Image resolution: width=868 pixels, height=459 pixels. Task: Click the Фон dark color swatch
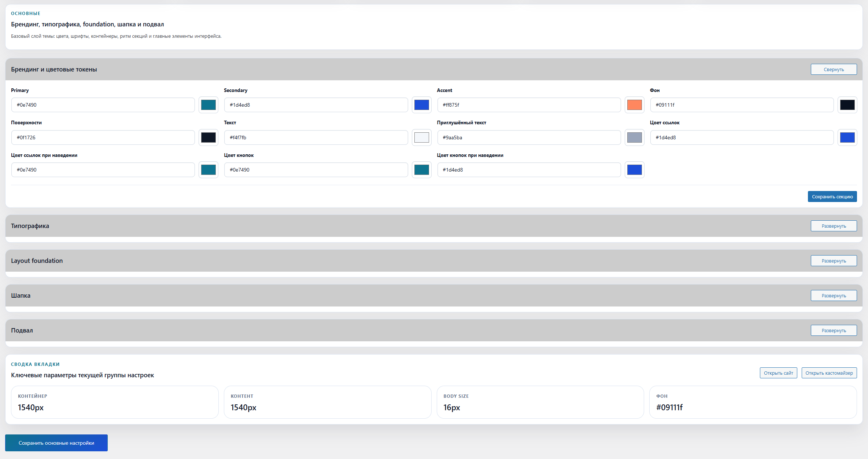(847, 105)
